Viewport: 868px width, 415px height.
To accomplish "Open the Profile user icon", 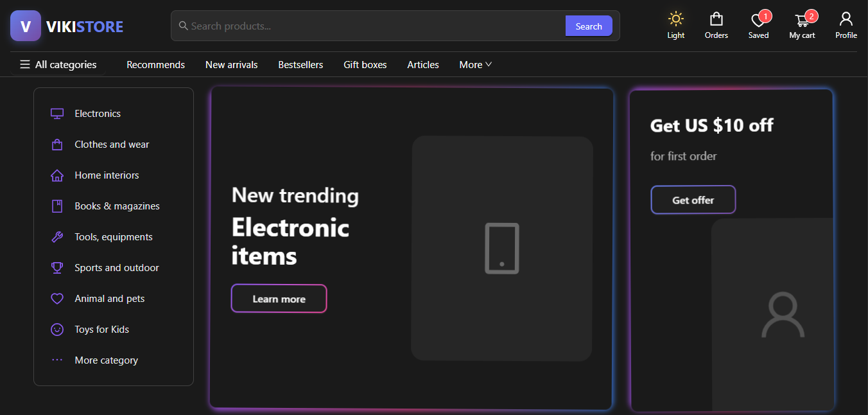I will point(846,19).
